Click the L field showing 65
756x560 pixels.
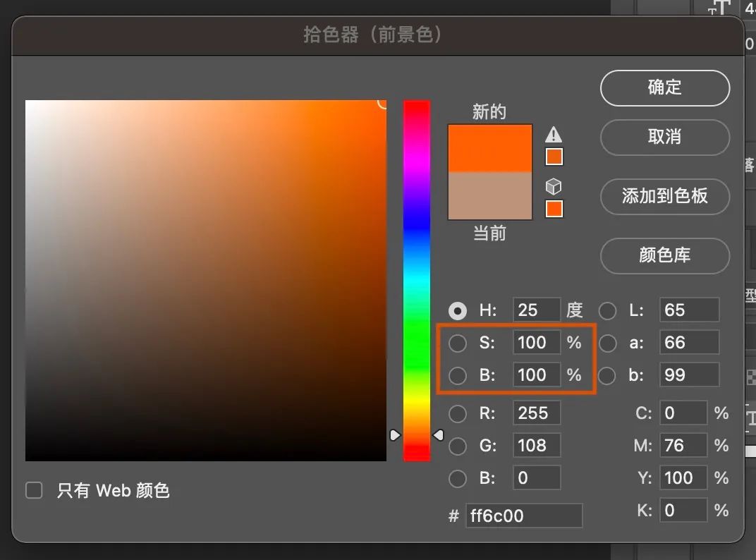690,310
